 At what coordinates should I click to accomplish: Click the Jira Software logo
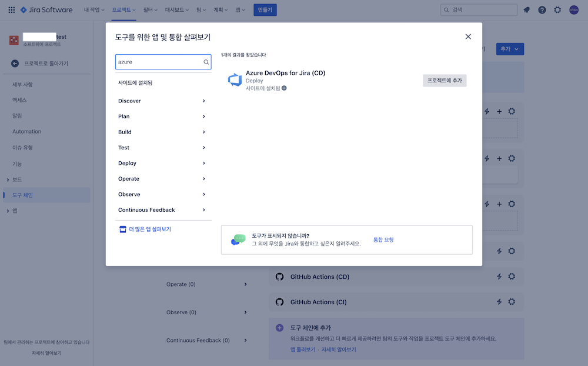46,10
